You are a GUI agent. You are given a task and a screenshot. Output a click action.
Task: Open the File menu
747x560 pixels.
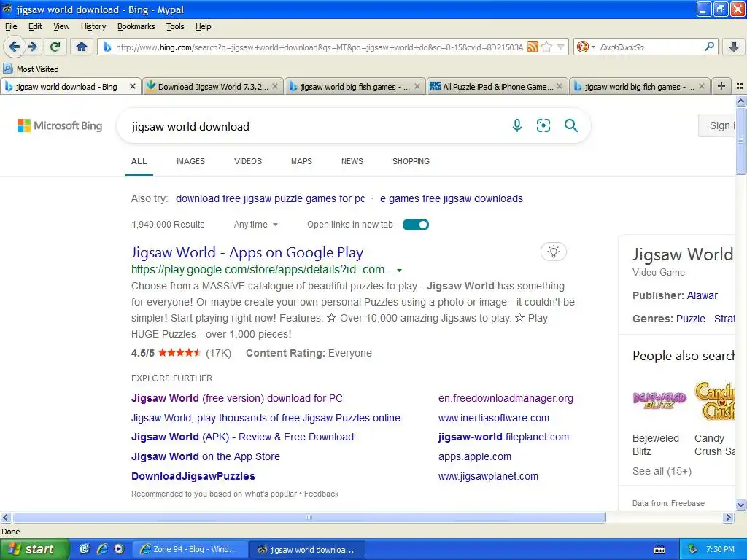(x=10, y=26)
